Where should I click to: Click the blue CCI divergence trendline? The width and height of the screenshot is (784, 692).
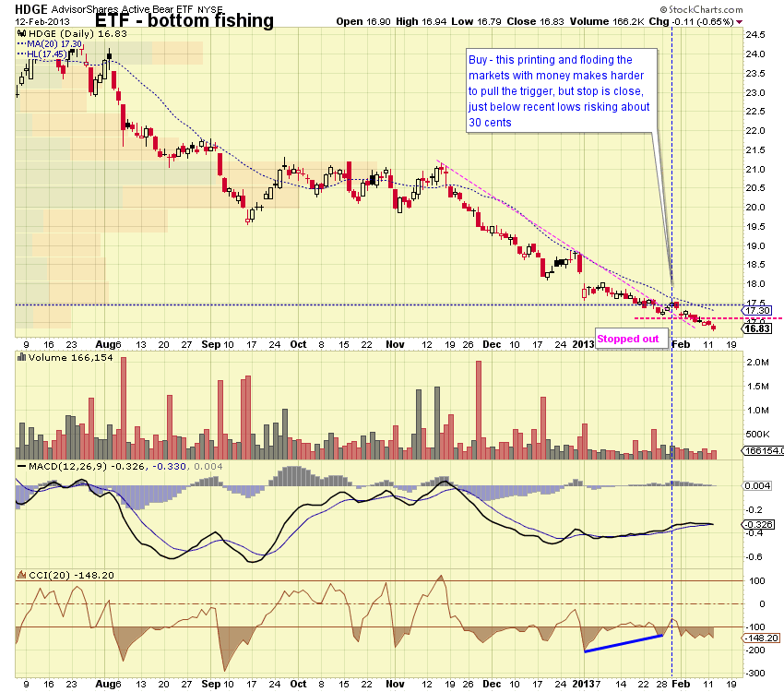pos(624,643)
